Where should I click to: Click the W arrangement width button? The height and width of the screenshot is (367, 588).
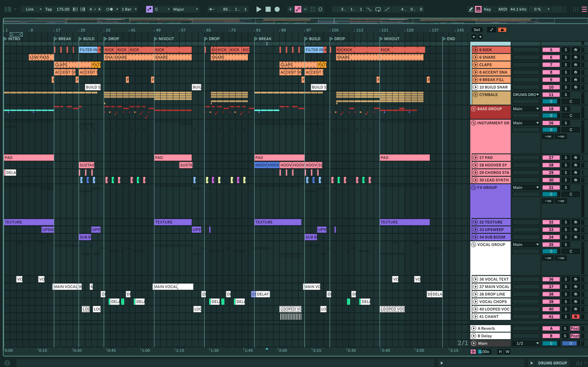507,351
